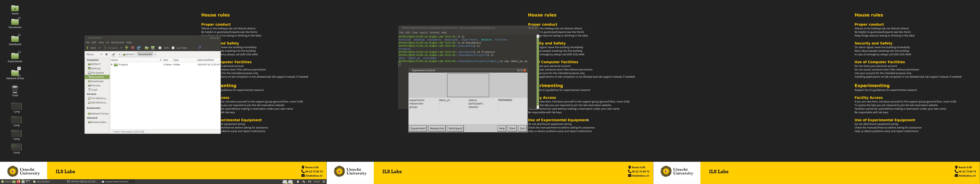This screenshot has height=184, width=980.
Task: Click the computer toolbar icon
Action: pyautogui.click(x=153, y=48)
